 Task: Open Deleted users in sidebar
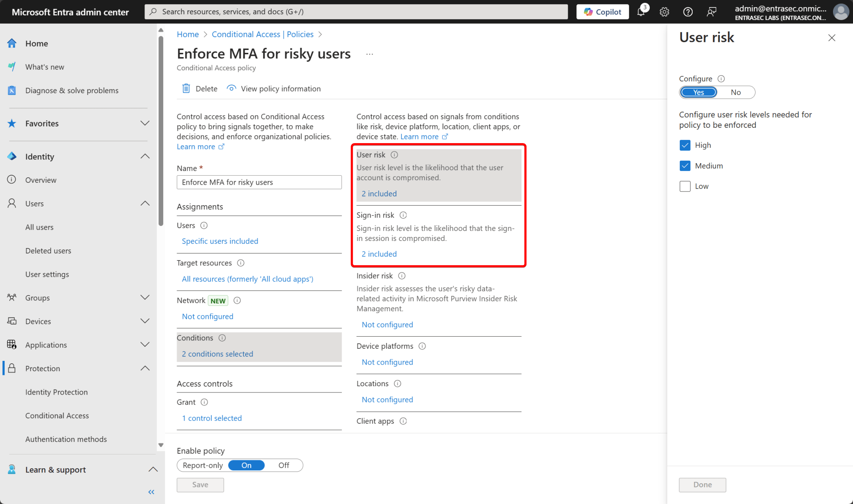click(x=48, y=251)
